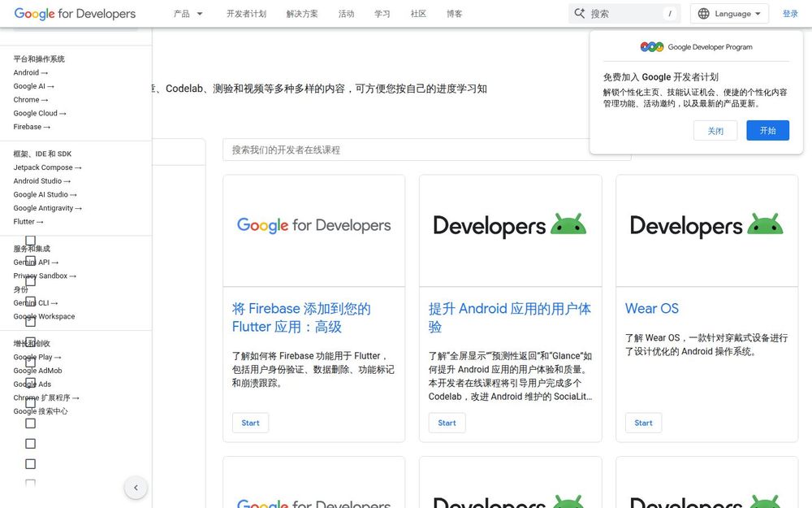Click the 提升 Android 应用 card thumbnail image

pos(510,231)
